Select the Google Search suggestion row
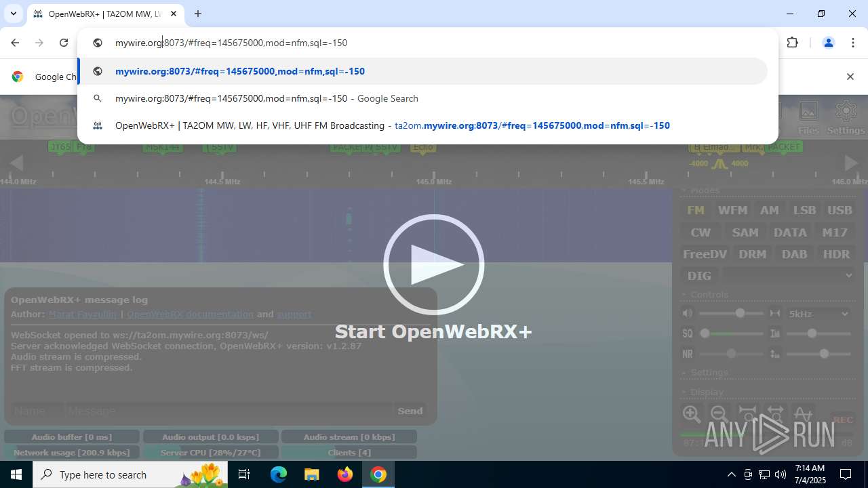Image resolution: width=868 pixels, height=488 pixels. [x=423, y=98]
